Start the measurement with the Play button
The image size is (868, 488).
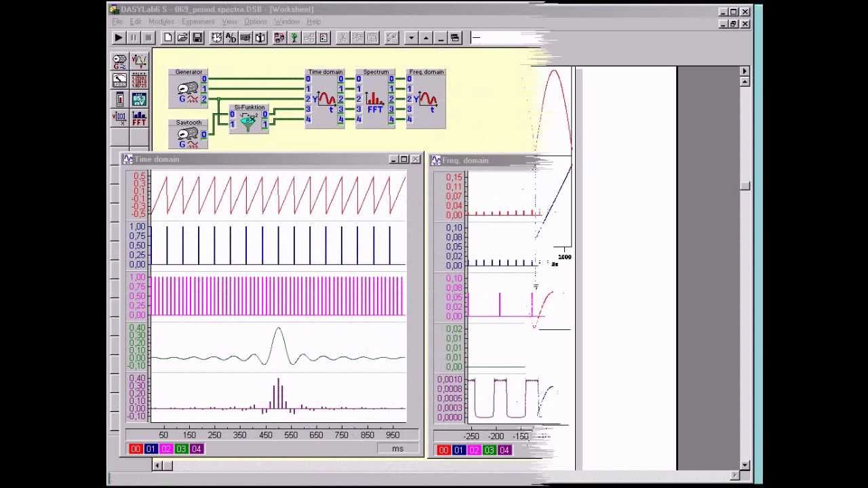[x=119, y=38]
